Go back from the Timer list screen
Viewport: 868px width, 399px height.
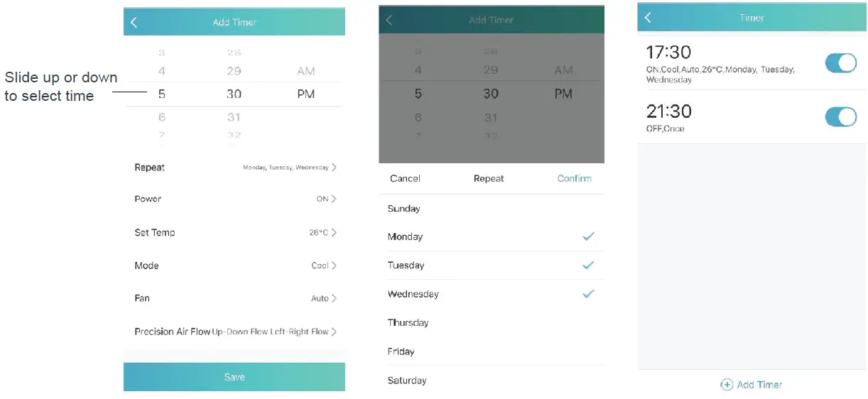click(x=648, y=18)
